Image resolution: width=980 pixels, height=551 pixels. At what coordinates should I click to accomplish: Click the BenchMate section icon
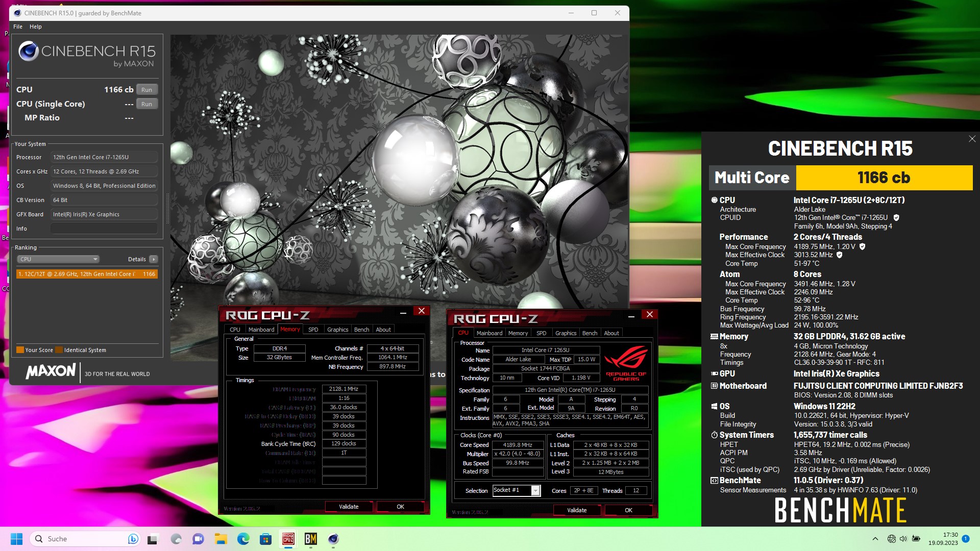tap(714, 481)
